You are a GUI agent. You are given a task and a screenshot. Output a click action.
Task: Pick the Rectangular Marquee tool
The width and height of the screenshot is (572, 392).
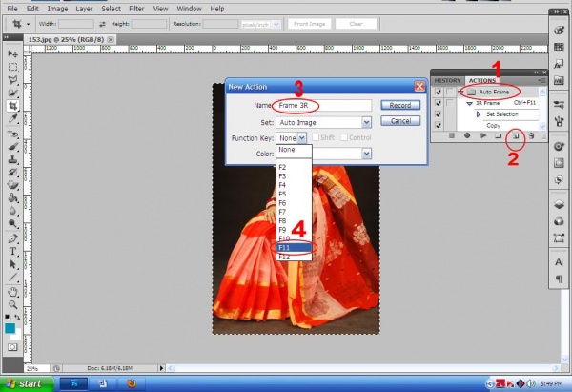click(x=13, y=68)
